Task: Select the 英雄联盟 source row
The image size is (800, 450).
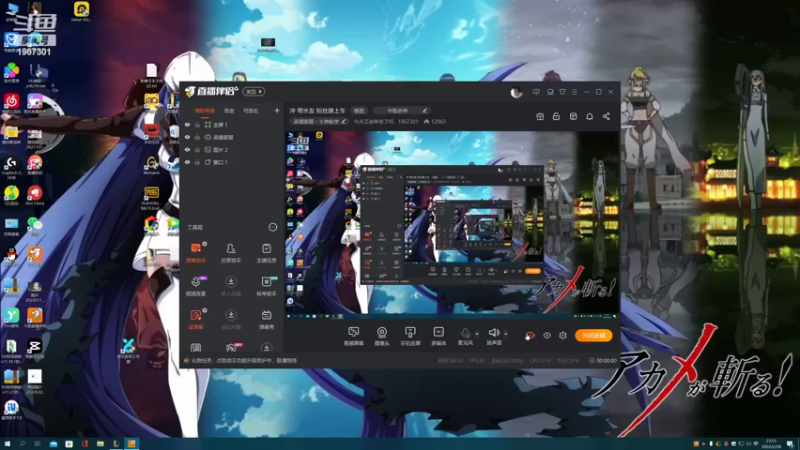Action: [x=233, y=137]
